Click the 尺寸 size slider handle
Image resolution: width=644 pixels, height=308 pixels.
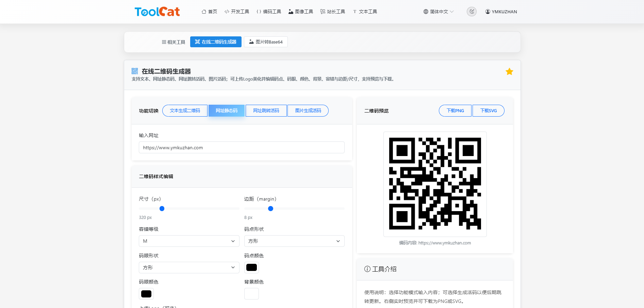pyautogui.click(x=162, y=208)
